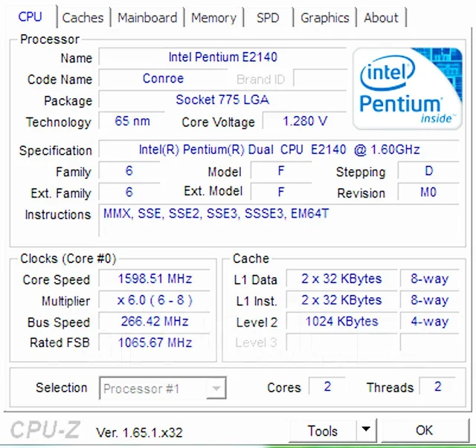This screenshot has width=476, height=448.
Task: Open the About tab
Action: (x=381, y=18)
